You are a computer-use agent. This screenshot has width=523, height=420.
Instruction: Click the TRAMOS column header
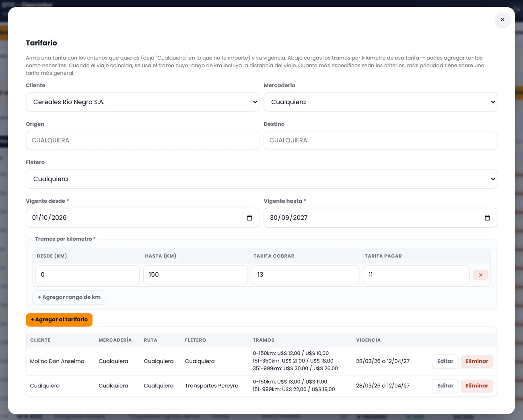coord(264,340)
